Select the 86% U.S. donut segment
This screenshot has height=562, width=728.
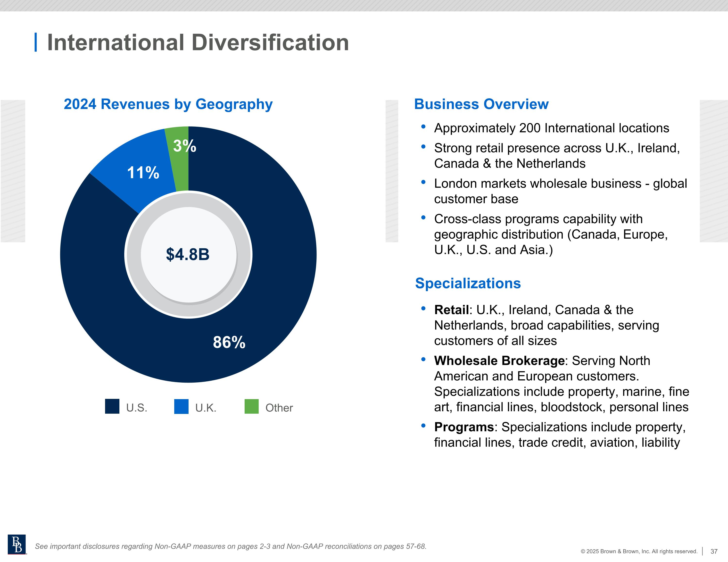pyautogui.click(x=229, y=342)
